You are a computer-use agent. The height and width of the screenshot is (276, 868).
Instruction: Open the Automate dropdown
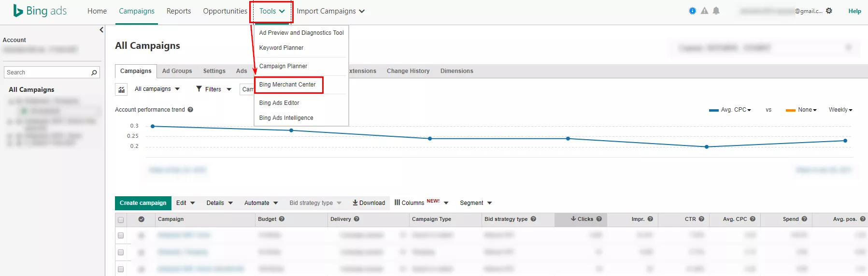point(261,203)
